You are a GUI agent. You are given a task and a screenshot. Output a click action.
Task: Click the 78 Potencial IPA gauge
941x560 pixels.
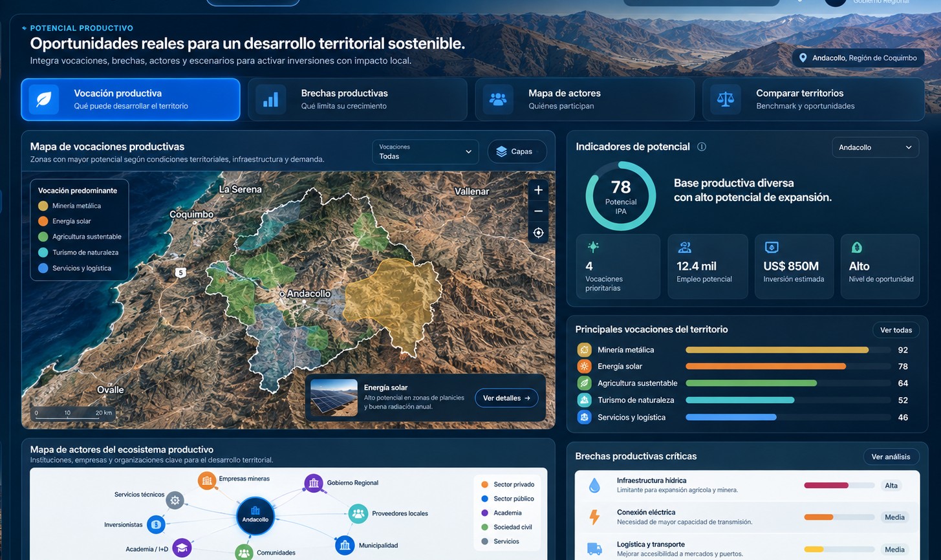tap(621, 196)
